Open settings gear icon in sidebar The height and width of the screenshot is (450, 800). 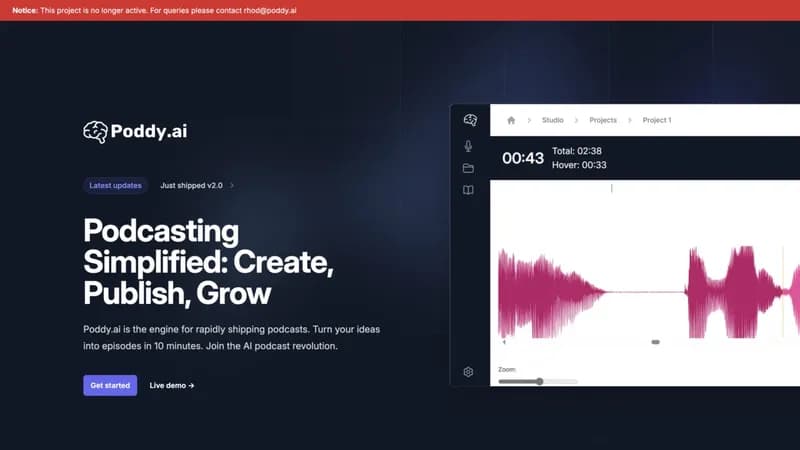468,372
